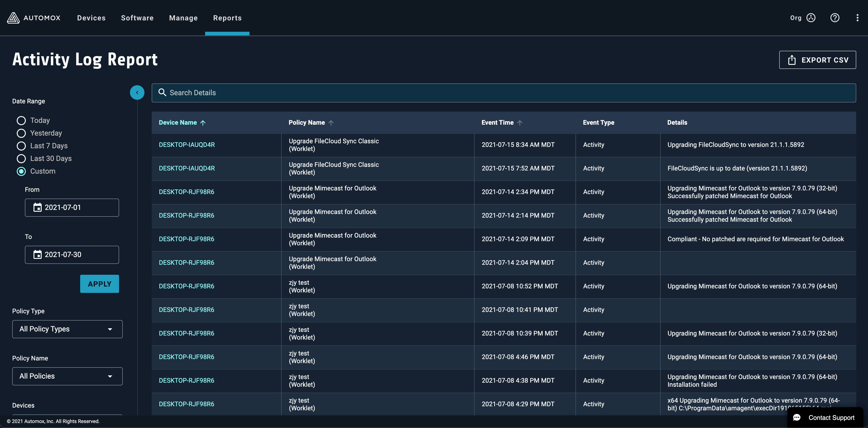Open the three-dot more options menu
Screen dimensions: 868x428
click(x=857, y=18)
